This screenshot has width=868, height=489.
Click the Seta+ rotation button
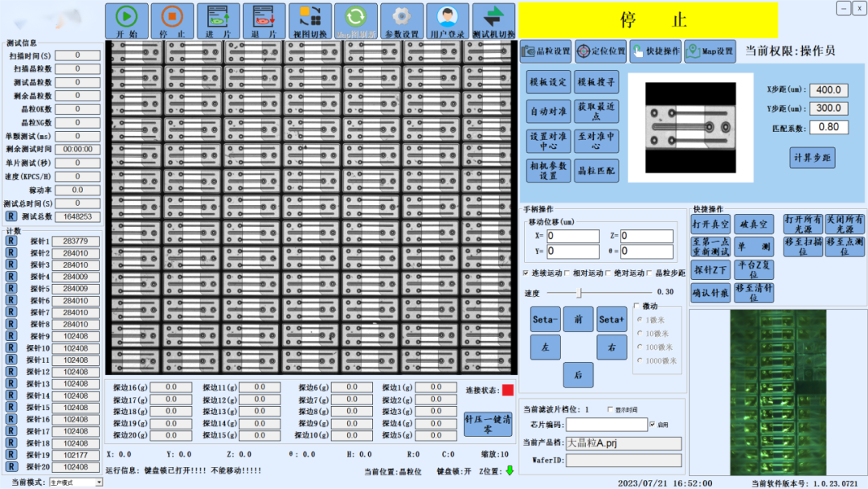(612, 319)
